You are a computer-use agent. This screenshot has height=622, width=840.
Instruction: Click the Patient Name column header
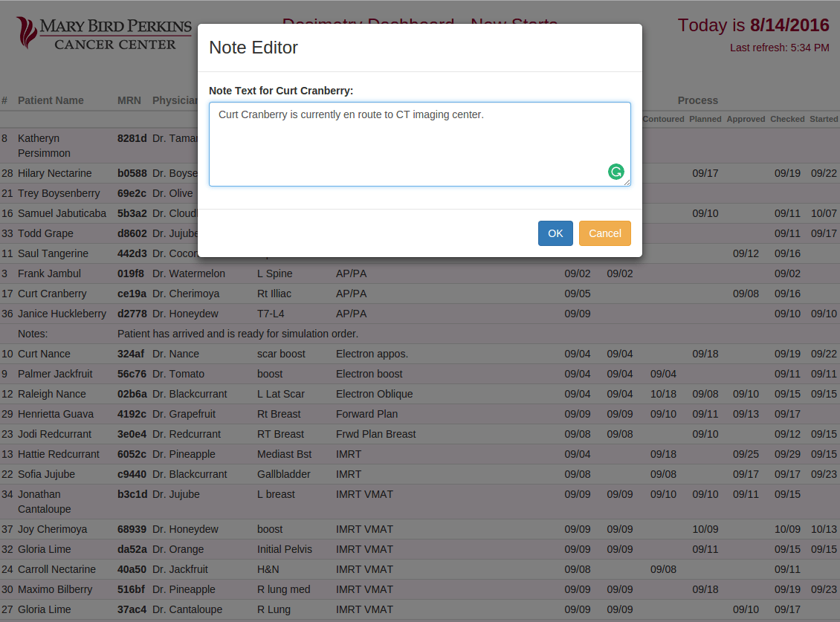(x=51, y=100)
